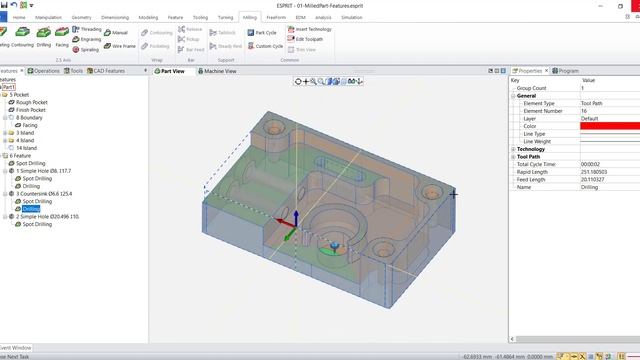Click the red Color property swatch
Viewport: 640px width, 360px height.
point(610,126)
